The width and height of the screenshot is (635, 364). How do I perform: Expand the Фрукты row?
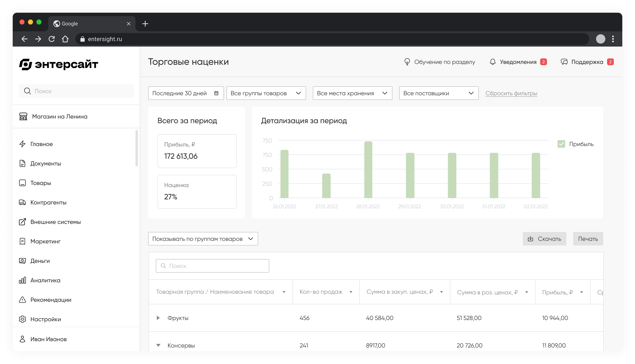click(158, 318)
